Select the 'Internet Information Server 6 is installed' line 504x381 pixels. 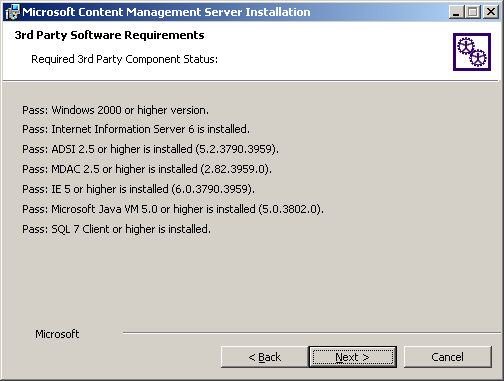click(136, 129)
